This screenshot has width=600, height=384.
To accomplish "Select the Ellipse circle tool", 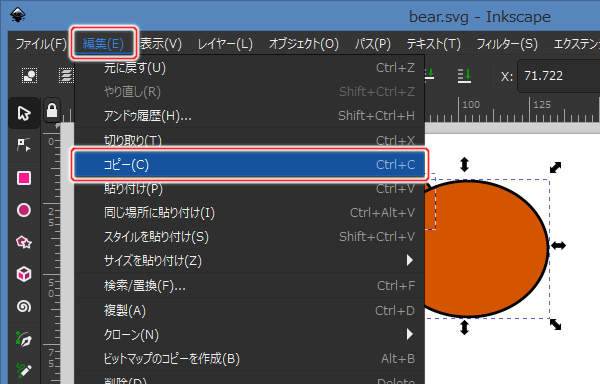I will point(24,210).
